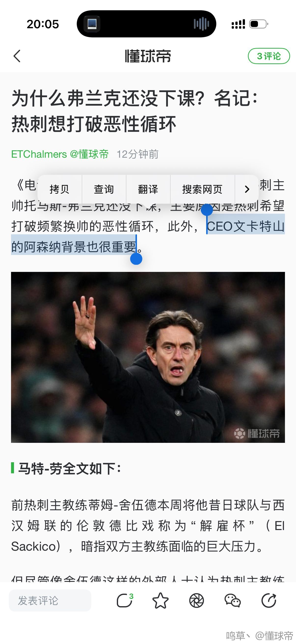Viewport: 296px width, 644px height.
Task: Tap the back arrow icon
Action: pyautogui.click(x=17, y=56)
